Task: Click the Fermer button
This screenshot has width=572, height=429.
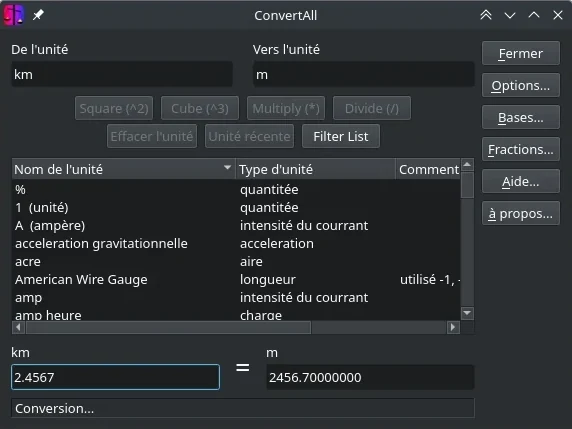Action: coord(521,53)
